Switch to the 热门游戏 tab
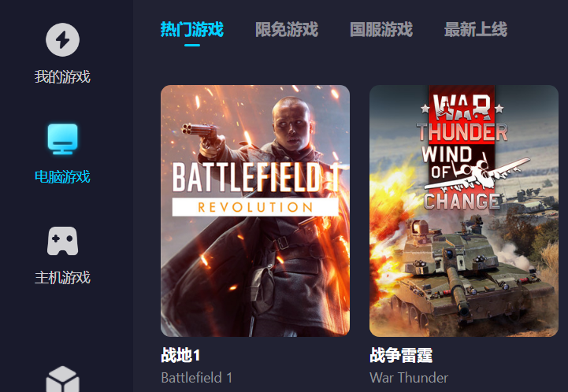568x392 pixels. coord(192,29)
